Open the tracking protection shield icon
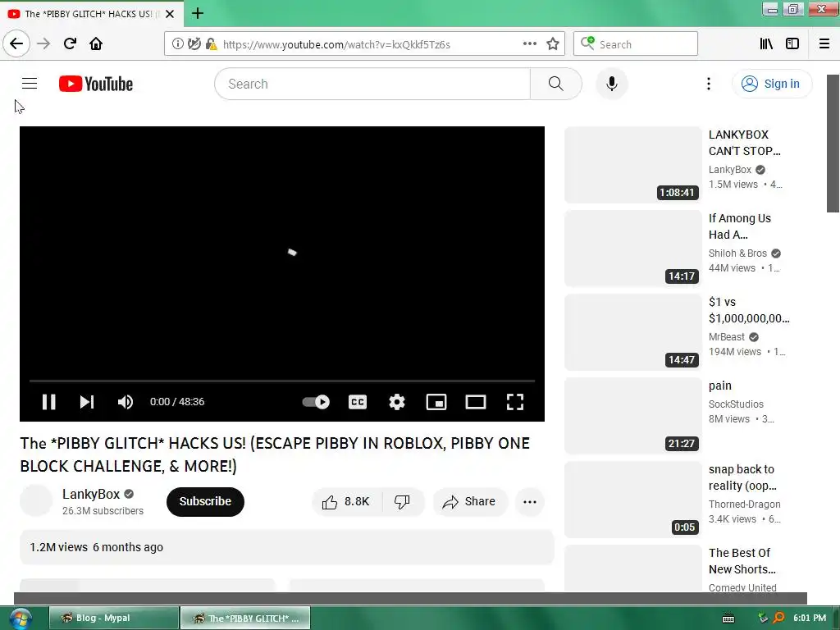Viewport: 840px width, 630px height. [x=194, y=44]
